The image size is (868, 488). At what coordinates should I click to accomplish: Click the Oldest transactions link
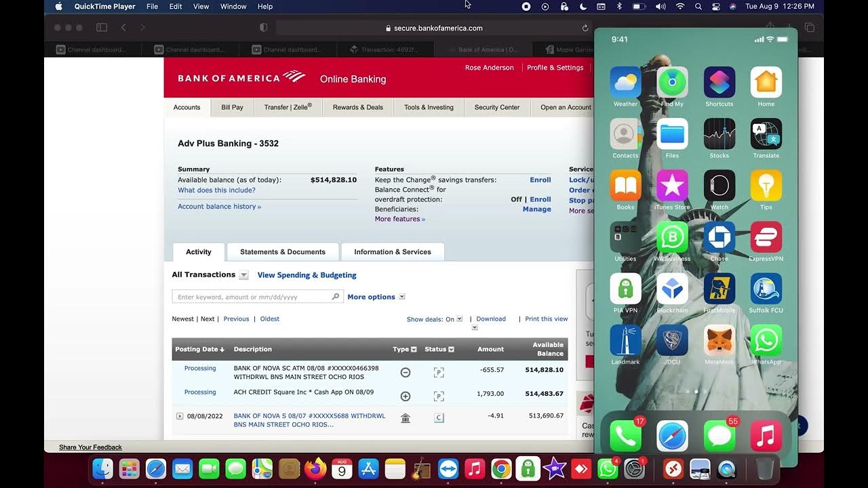(270, 319)
